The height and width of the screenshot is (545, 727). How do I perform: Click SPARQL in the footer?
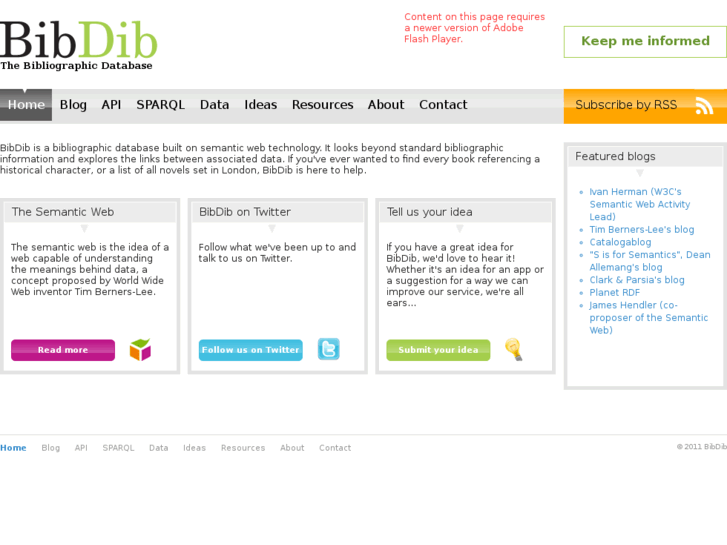click(x=118, y=448)
